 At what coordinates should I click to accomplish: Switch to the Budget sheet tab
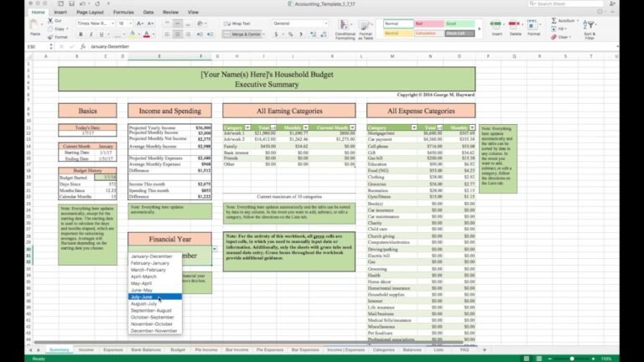(178, 350)
